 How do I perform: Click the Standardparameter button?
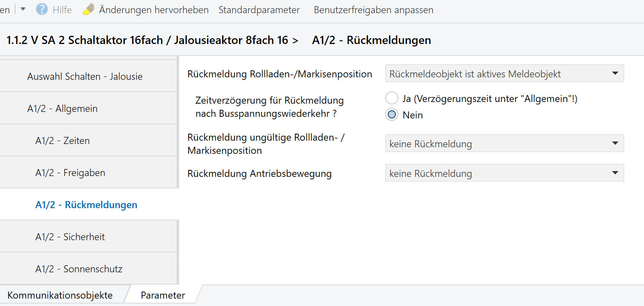pos(259,10)
